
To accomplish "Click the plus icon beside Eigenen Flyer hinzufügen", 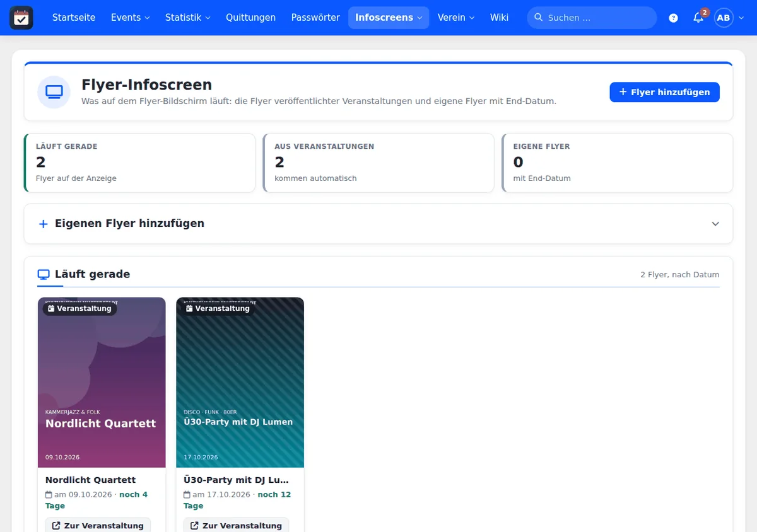I will point(44,224).
